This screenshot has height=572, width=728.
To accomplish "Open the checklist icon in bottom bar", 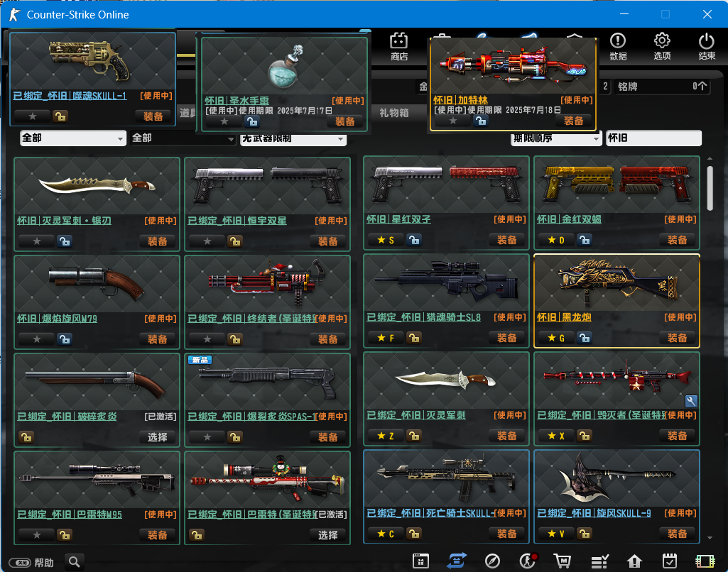I will coord(599,561).
